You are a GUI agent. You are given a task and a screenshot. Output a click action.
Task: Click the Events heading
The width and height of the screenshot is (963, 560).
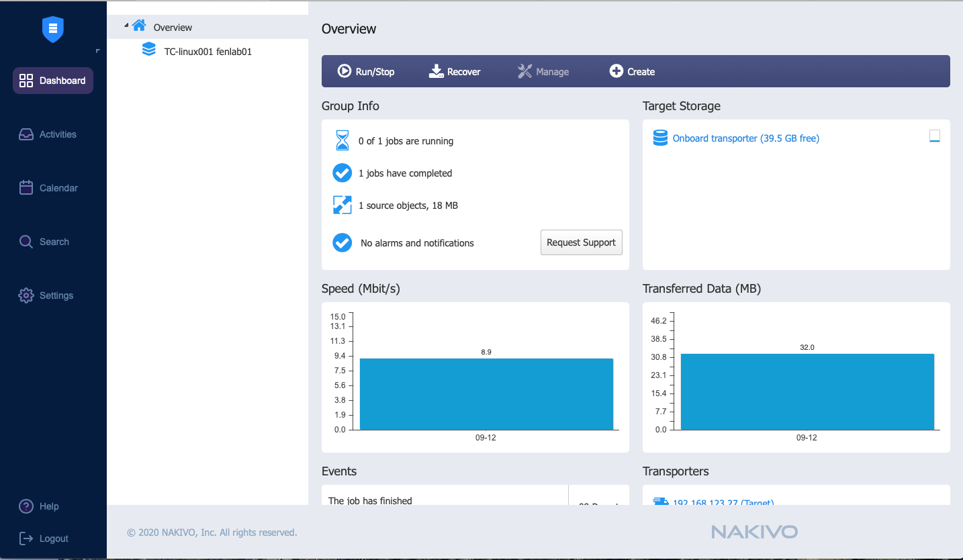pos(339,471)
